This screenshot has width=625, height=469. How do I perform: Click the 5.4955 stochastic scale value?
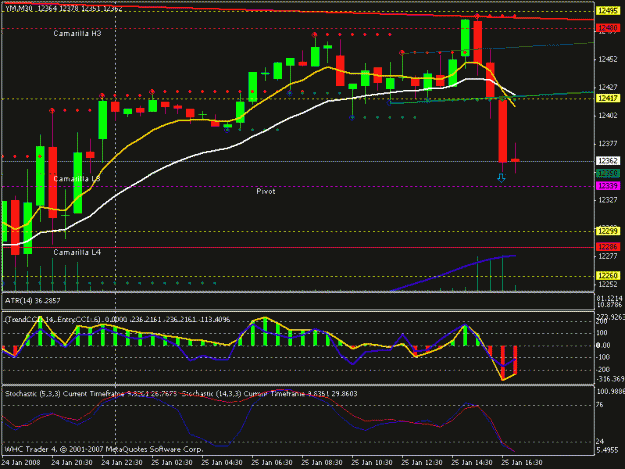coord(607,450)
